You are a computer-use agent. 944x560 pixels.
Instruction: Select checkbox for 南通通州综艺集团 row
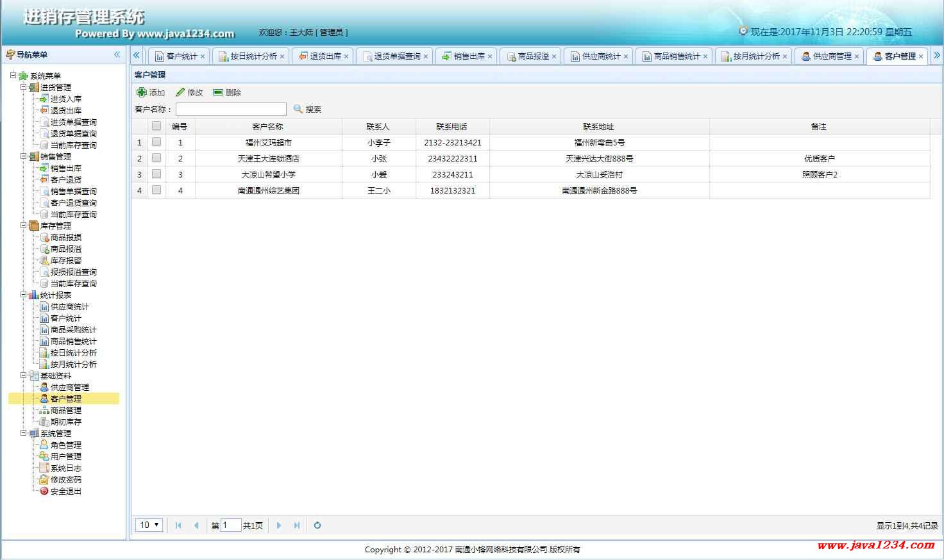pyautogui.click(x=156, y=190)
